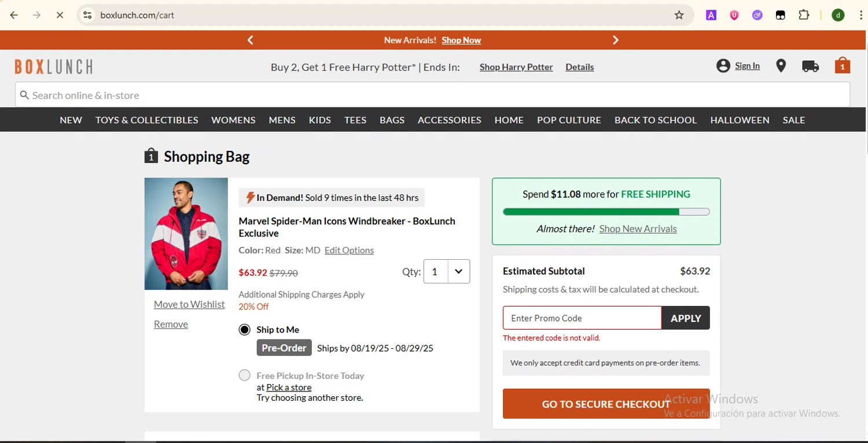Click the search magnifier icon

point(24,95)
